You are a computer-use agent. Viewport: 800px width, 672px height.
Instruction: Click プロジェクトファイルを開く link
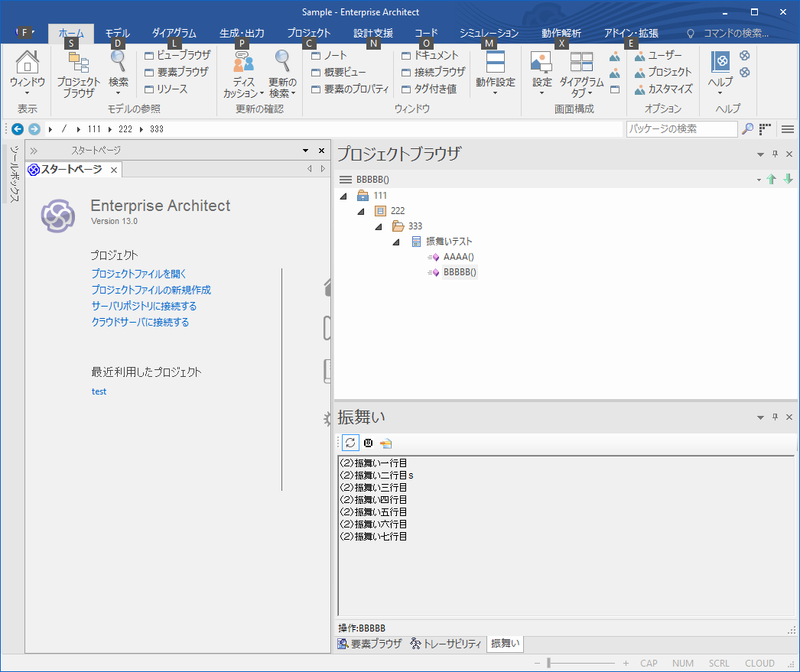click(x=138, y=274)
